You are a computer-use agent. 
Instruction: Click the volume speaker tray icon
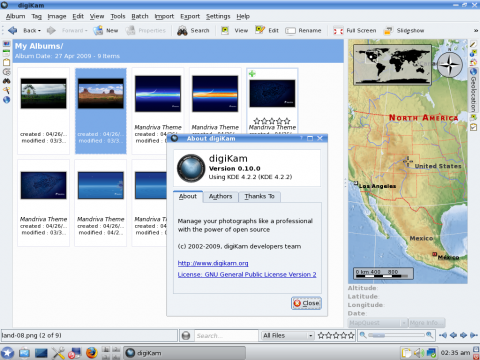click(419, 353)
